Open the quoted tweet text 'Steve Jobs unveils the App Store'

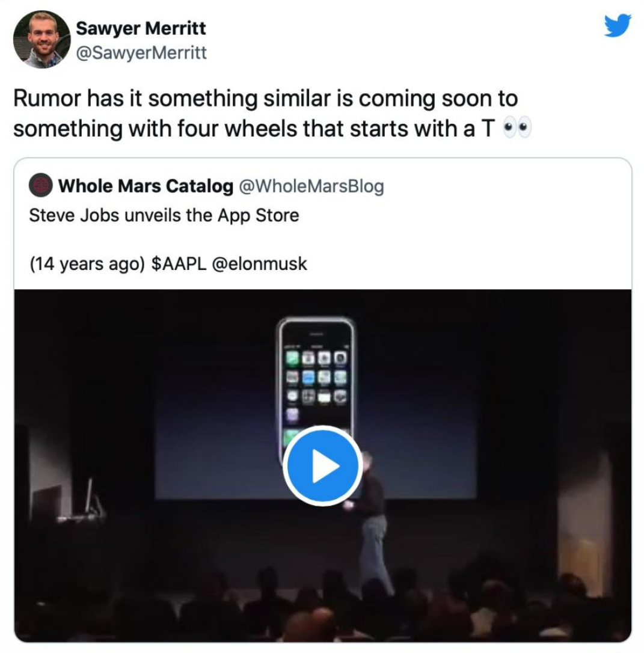coord(164,215)
